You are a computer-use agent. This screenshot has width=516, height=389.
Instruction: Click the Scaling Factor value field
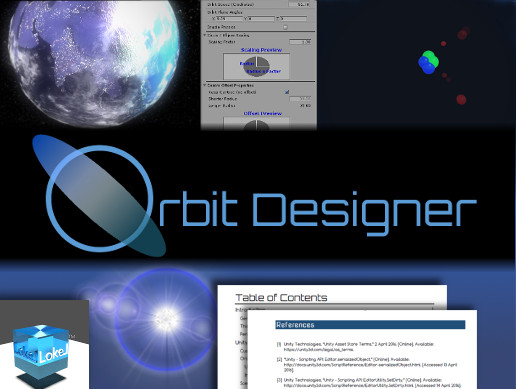click(x=300, y=42)
